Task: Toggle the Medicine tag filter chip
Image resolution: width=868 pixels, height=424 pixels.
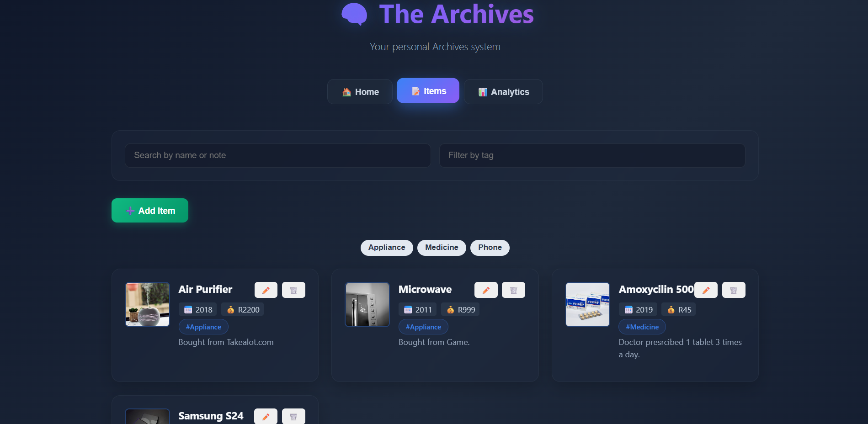Action: (x=442, y=248)
